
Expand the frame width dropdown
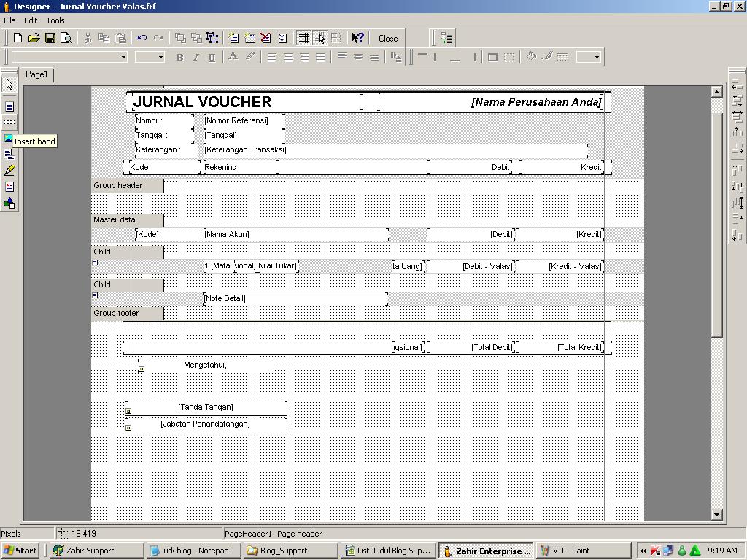tap(596, 57)
